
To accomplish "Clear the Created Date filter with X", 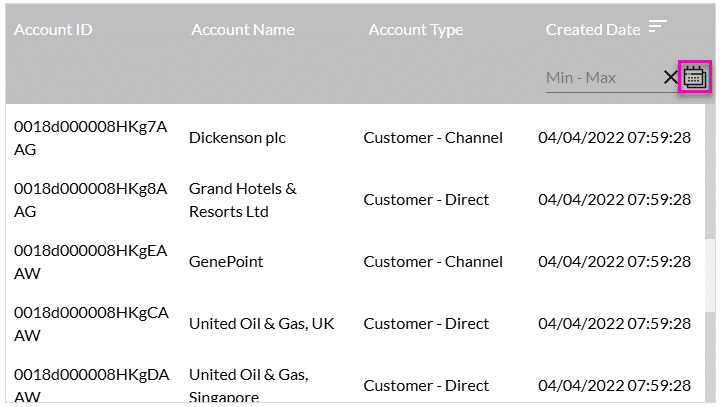I will (671, 77).
